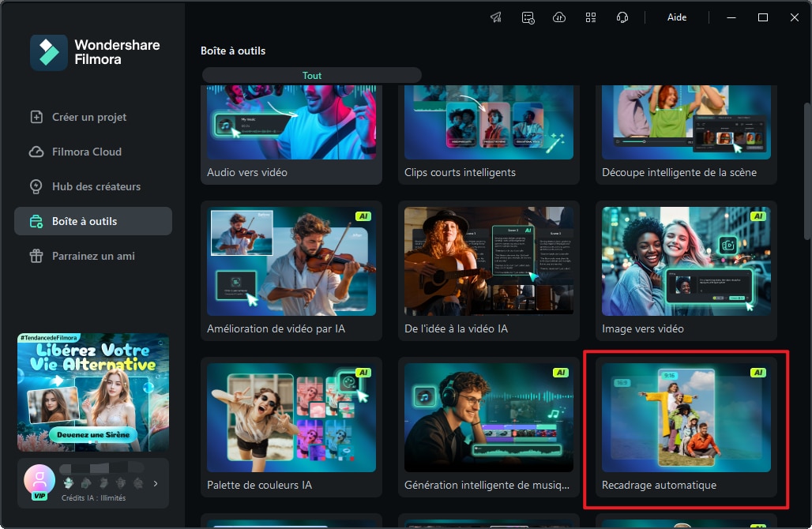Click the paper plane send icon in title bar
Screen dimensions: 812x529
496,17
